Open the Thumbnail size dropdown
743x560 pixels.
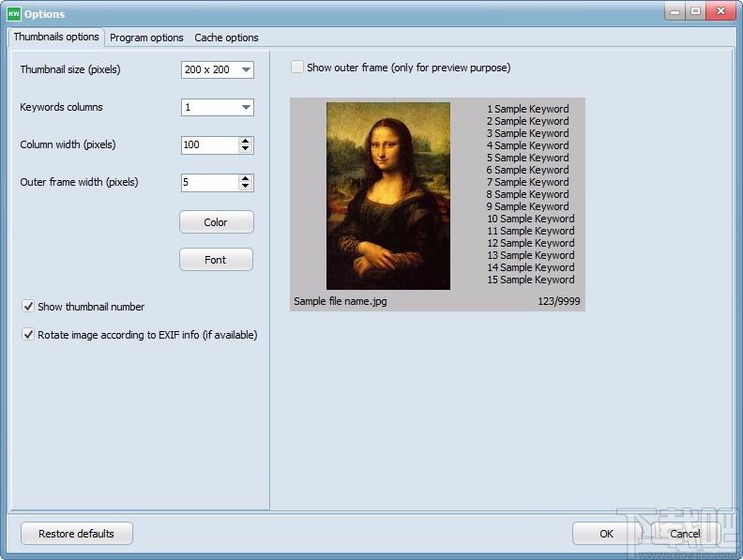218,69
